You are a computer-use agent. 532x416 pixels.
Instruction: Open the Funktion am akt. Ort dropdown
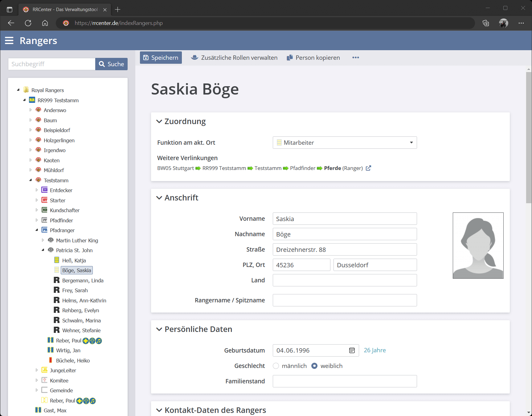click(345, 143)
